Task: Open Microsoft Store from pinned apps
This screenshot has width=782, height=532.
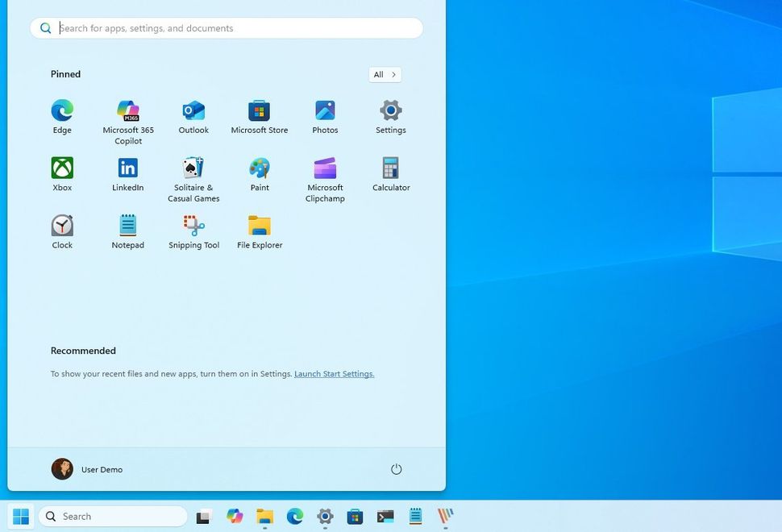Action: pos(259,110)
